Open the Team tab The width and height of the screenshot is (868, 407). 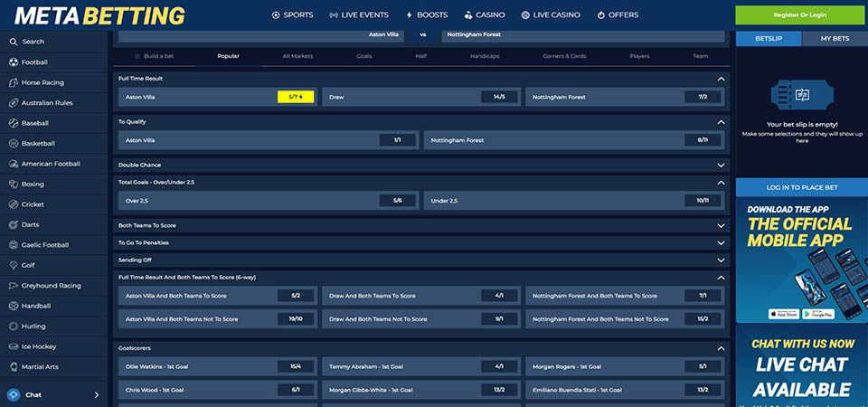(x=700, y=56)
